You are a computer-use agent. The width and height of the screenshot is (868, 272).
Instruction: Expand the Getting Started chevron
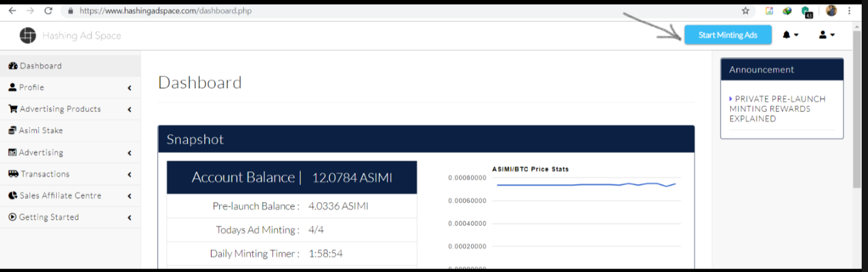click(129, 218)
